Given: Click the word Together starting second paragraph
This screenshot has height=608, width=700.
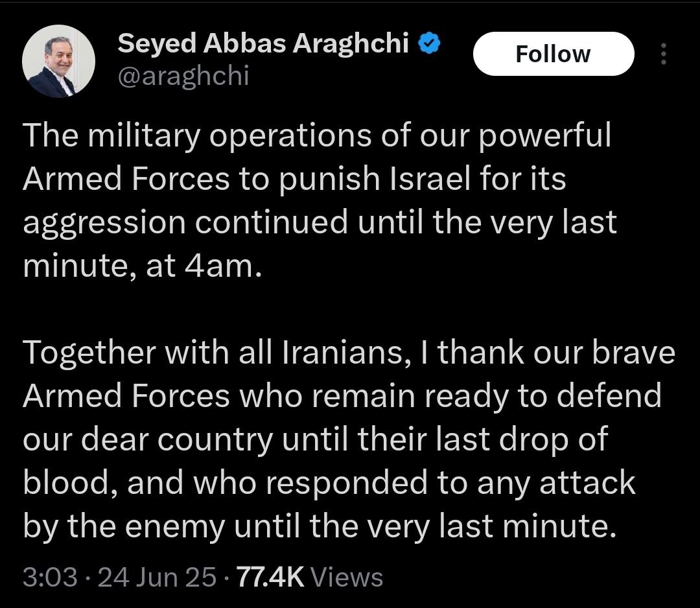Looking at the screenshot, I should 89,354.
